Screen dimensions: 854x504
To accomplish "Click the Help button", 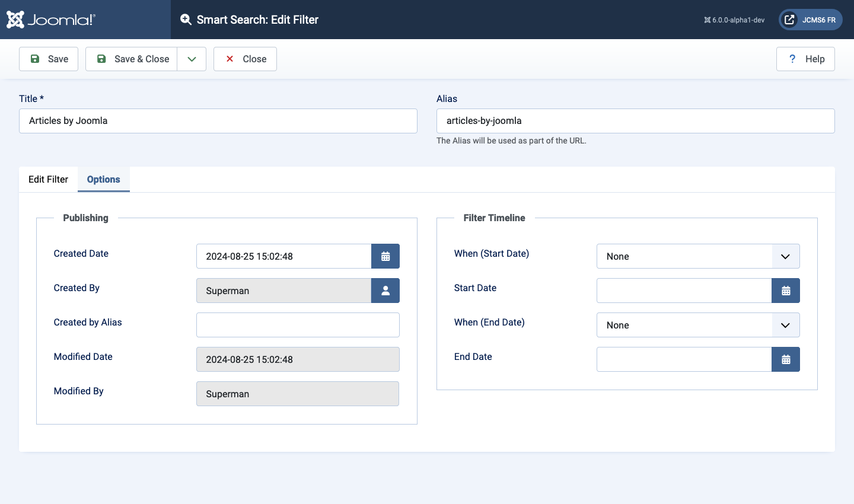I will point(805,59).
